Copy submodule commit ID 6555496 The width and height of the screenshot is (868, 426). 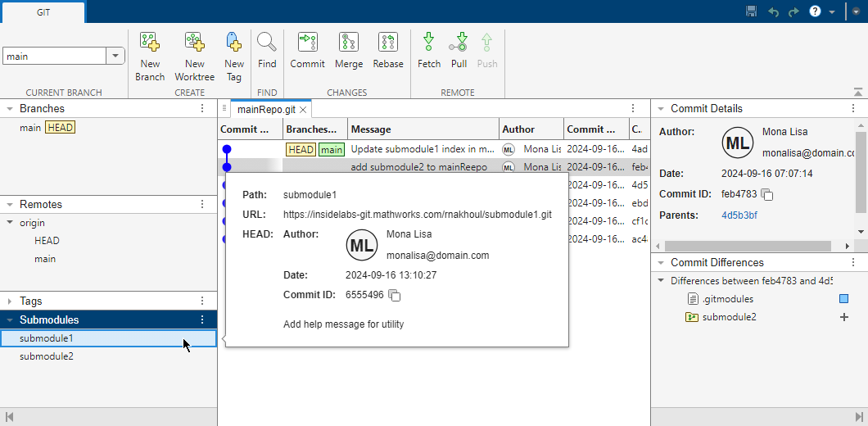click(395, 296)
